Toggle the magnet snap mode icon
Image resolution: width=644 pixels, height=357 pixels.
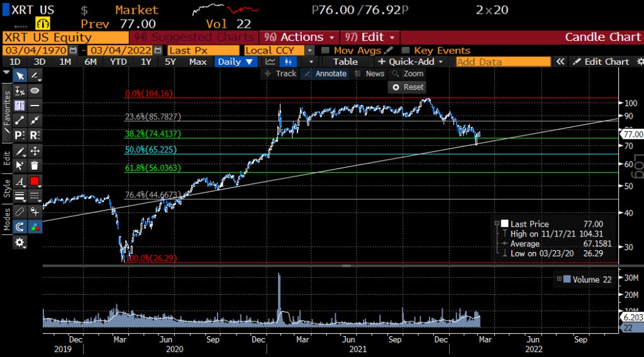pos(19,227)
